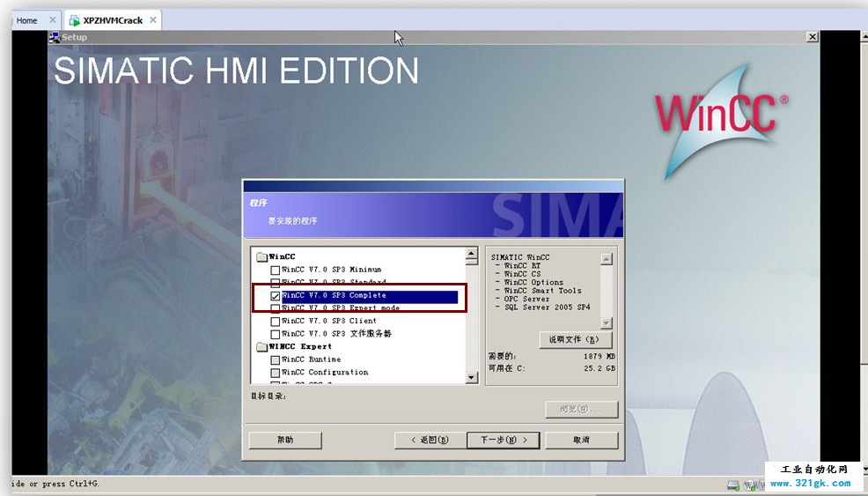Click 返回(B) to go back
The image size is (868, 496).
pyautogui.click(x=430, y=440)
